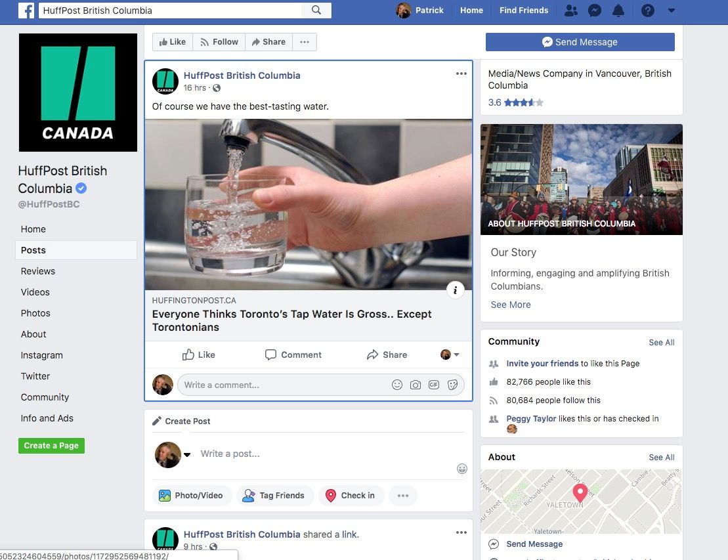Click the Home link in top bar
Viewport: 728px width, 560px height.
[471, 11]
